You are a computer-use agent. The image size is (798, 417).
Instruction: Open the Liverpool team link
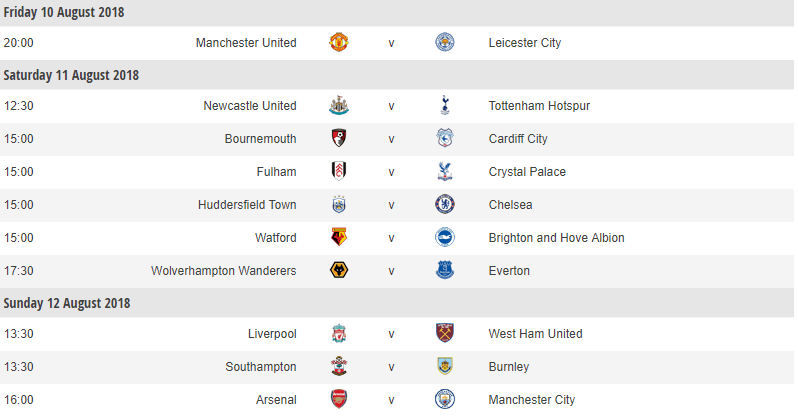pyautogui.click(x=272, y=334)
